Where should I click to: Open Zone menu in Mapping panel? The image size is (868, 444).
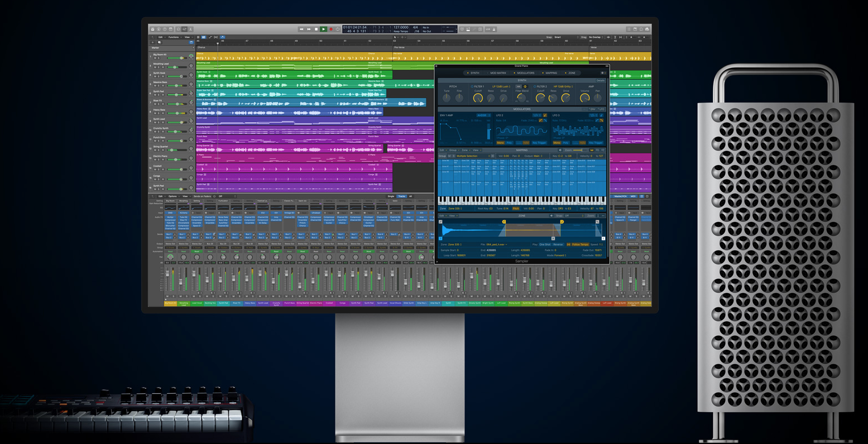point(466,150)
